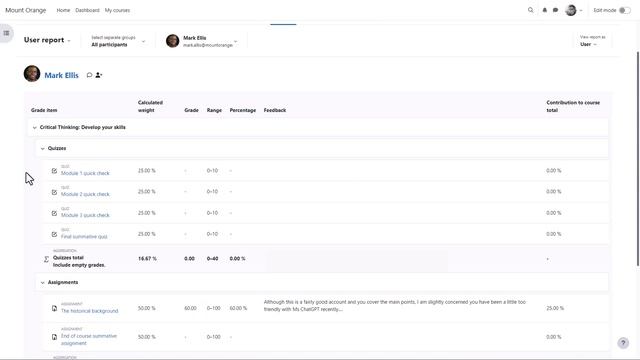Click End of course summative assignment icon
Image resolution: width=640 pixels, height=360 pixels.
click(x=54, y=337)
